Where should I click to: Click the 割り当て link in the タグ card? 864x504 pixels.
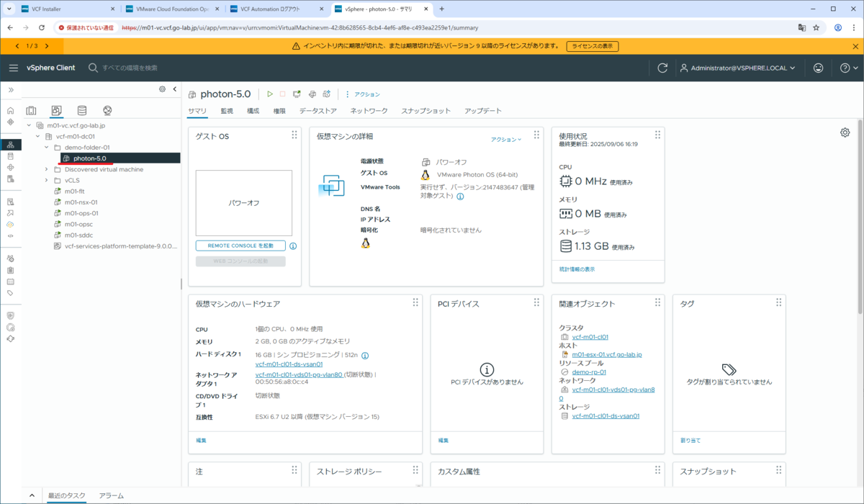point(690,440)
